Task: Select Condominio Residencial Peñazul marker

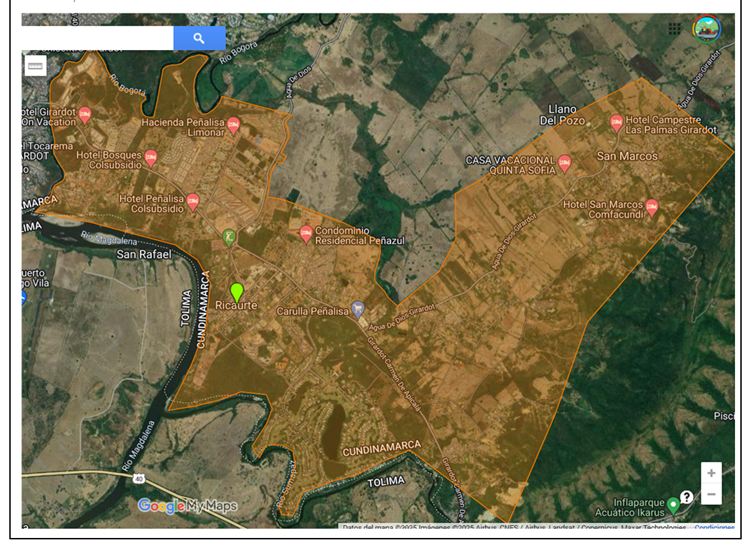Action: pos(307,233)
